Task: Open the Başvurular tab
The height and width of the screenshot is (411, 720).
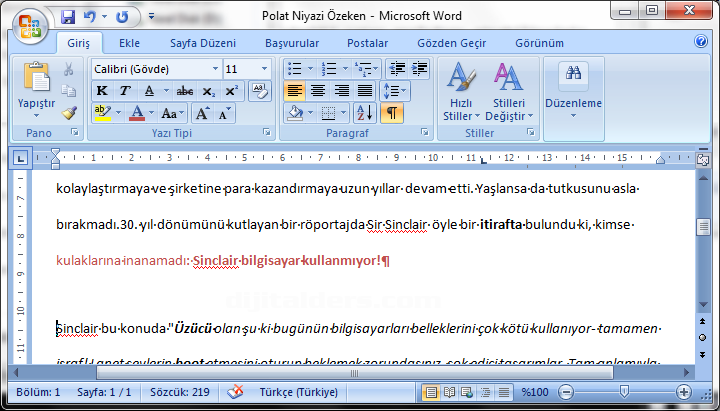Action: [x=292, y=43]
